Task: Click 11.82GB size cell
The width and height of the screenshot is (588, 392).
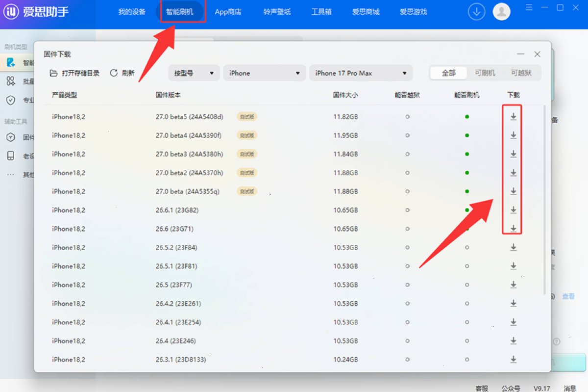Action: point(345,117)
